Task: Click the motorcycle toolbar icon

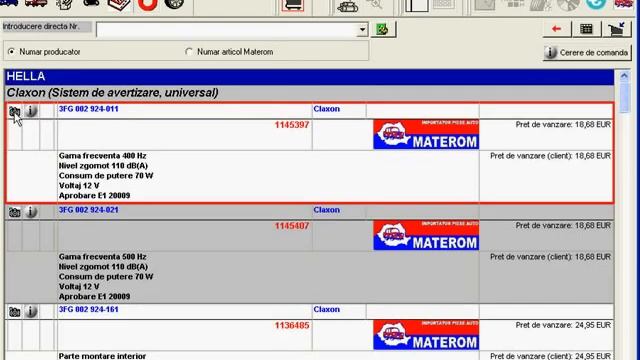Action: pyautogui.click(x=91, y=4)
